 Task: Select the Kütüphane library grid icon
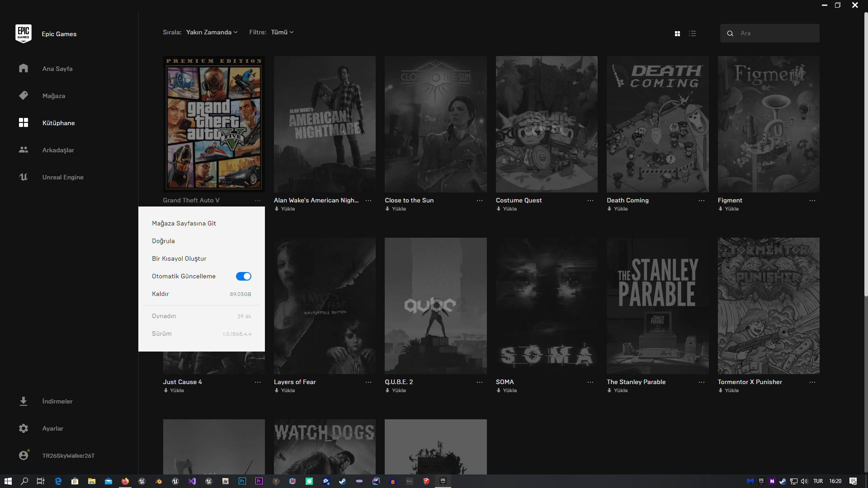pos(24,122)
